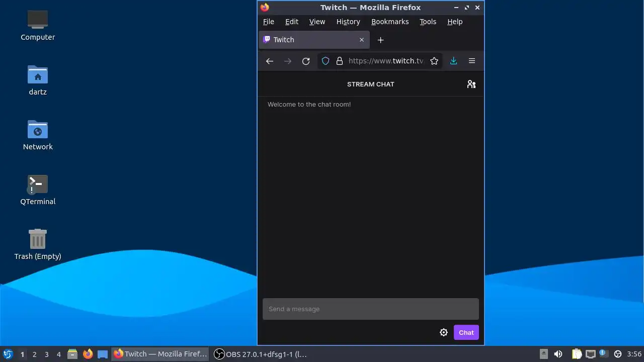Close the Twitch tab
644x362 pixels.
tap(361, 40)
